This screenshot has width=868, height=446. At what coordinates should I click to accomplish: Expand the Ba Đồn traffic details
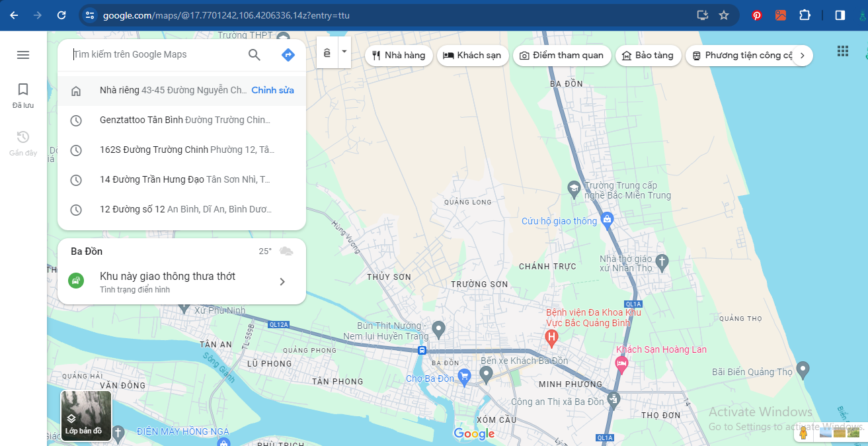(282, 282)
